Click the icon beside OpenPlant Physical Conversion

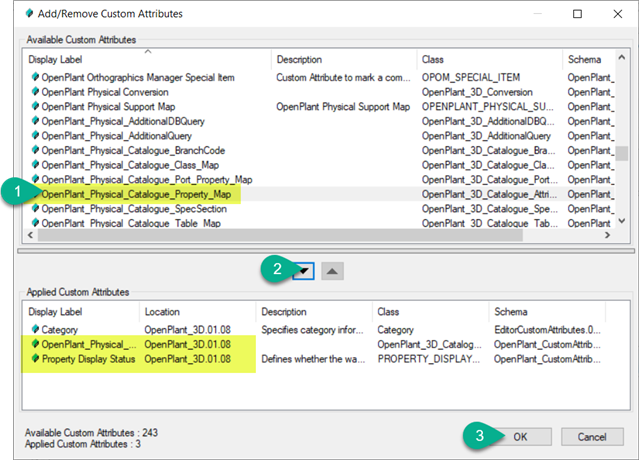click(x=35, y=91)
